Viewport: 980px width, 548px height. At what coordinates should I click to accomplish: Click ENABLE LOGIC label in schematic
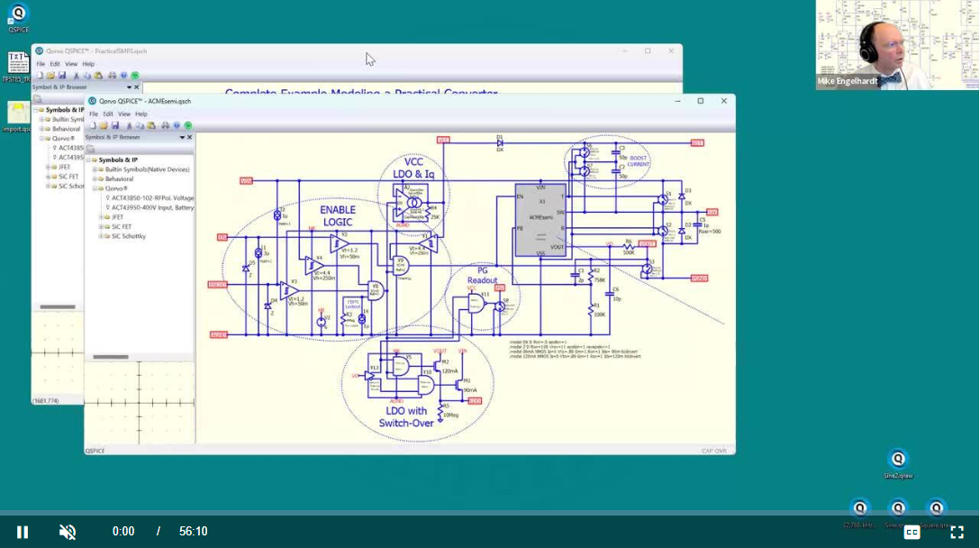pyautogui.click(x=338, y=215)
